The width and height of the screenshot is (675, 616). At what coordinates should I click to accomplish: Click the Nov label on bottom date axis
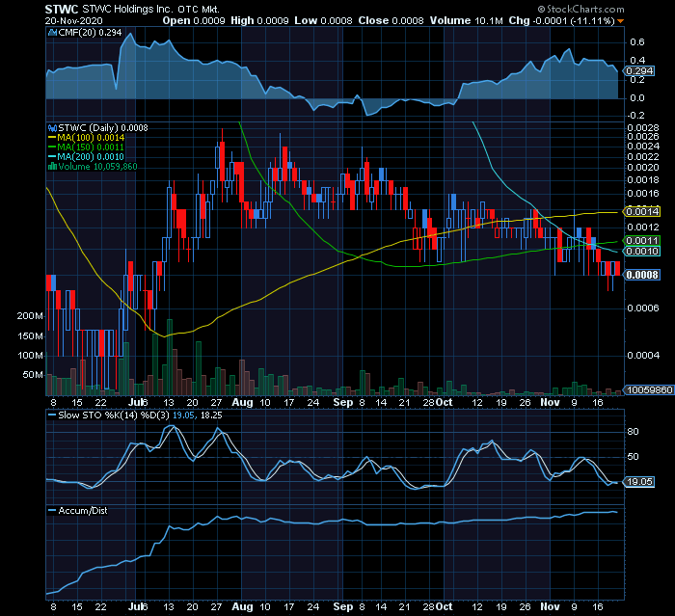point(551,607)
